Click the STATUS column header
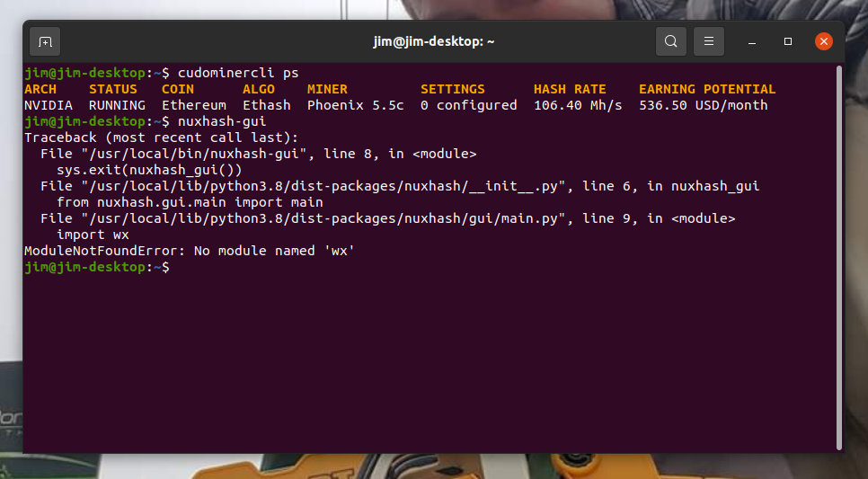Screen dimensions: 868x479 [x=113, y=89]
